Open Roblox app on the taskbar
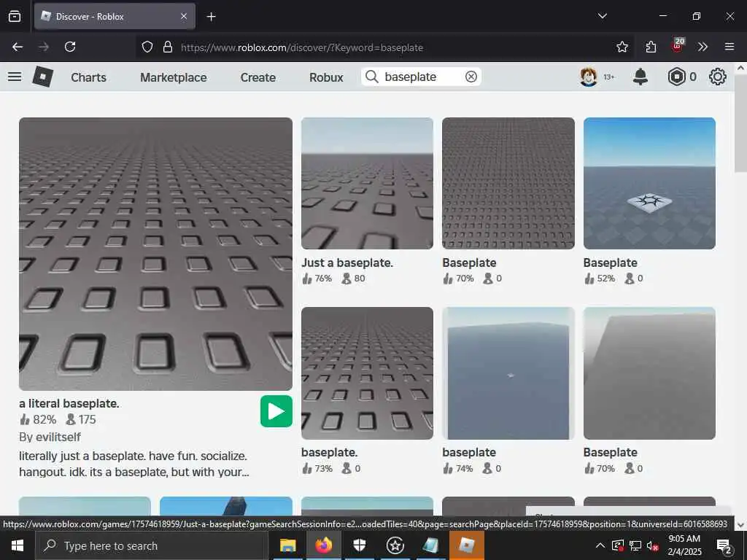Screen dimensions: 747x560 (x=466, y=545)
